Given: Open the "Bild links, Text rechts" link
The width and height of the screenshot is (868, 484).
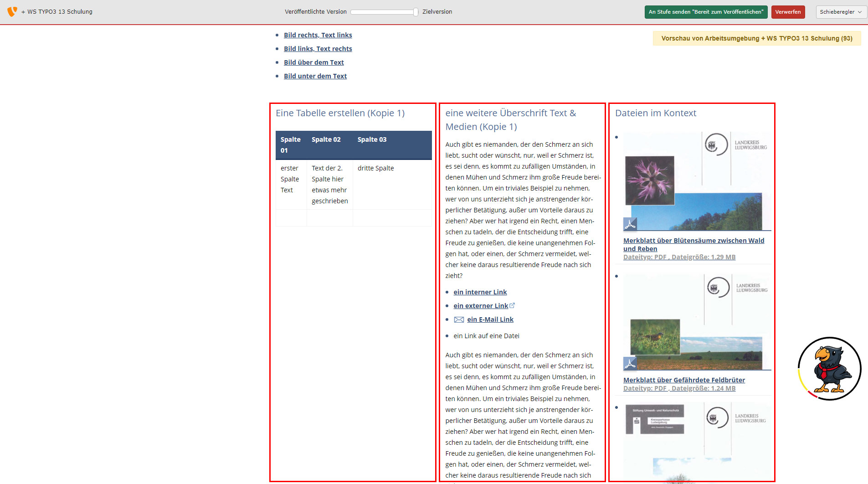Looking at the screenshot, I should pyautogui.click(x=318, y=49).
